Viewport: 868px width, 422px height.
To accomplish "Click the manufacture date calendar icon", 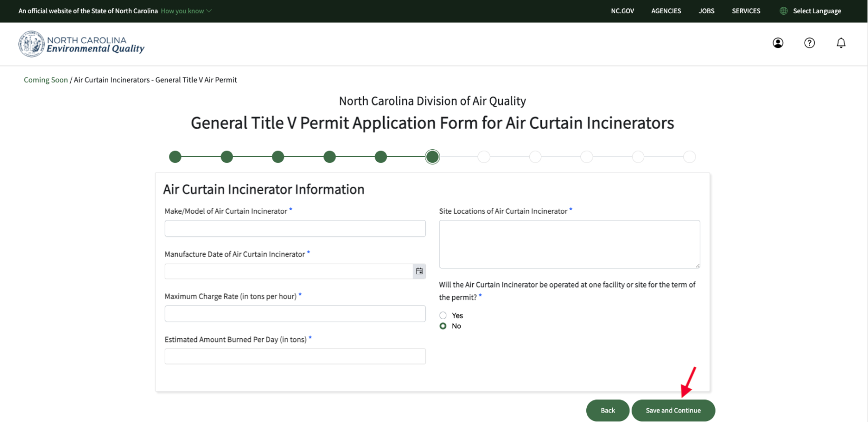I will tap(419, 271).
